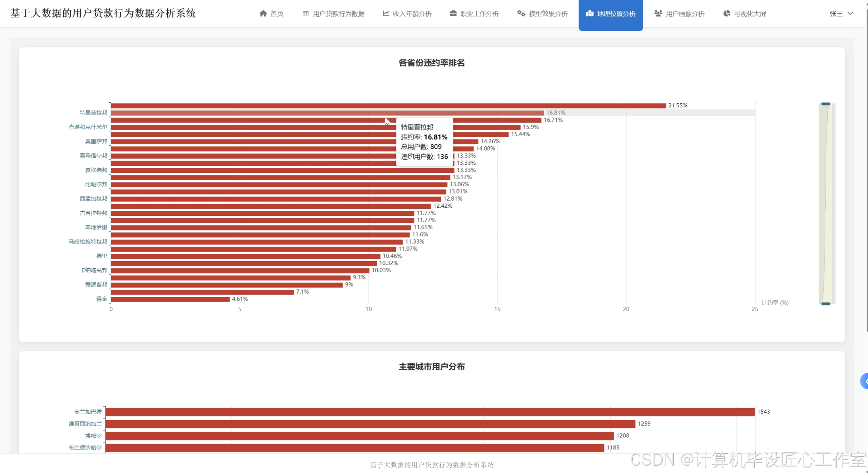The image size is (868, 474).
Task: Click the 7.1% bar value label
Action: tap(302, 292)
